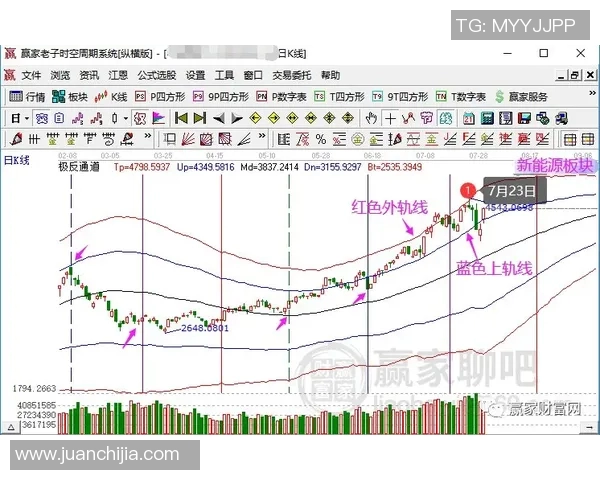
Task: Open the 江恩 menu
Action: [x=118, y=75]
